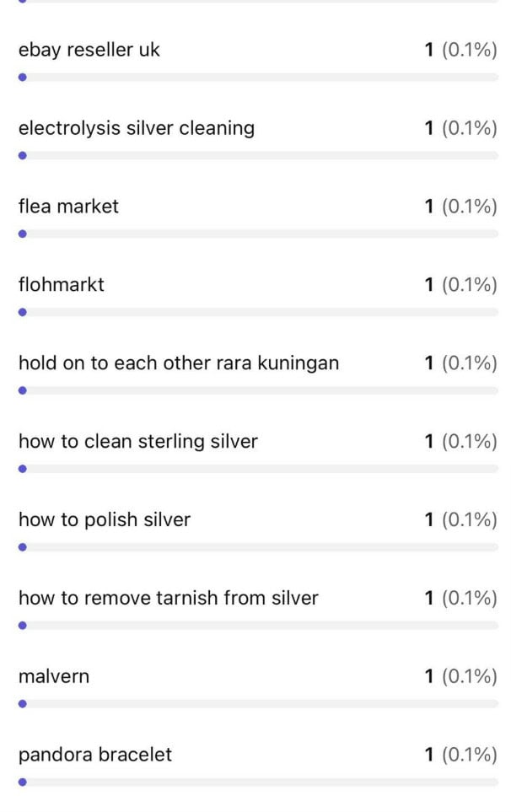The image size is (511, 812).
Task: Click the count next to "how to clean sterling silver"
Action: click(460, 441)
